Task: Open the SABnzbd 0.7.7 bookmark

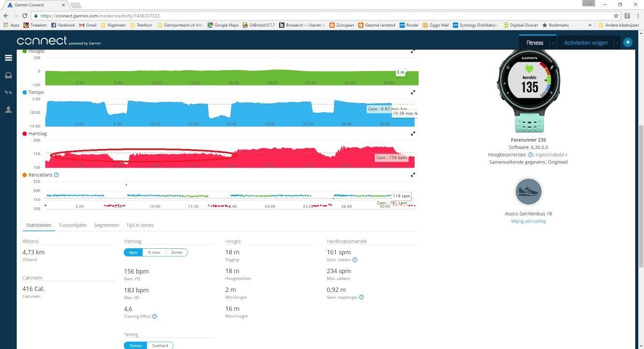Action: point(259,25)
